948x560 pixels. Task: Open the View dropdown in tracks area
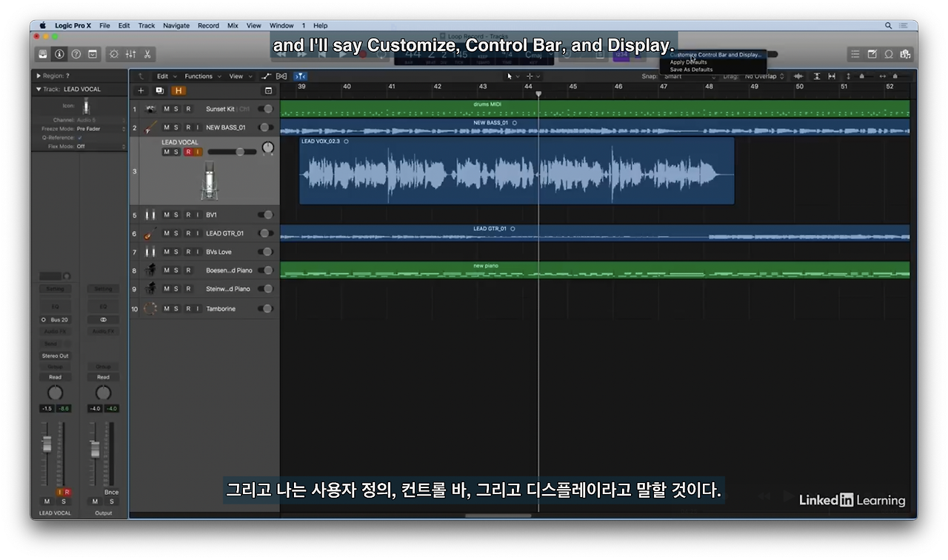(x=239, y=76)
